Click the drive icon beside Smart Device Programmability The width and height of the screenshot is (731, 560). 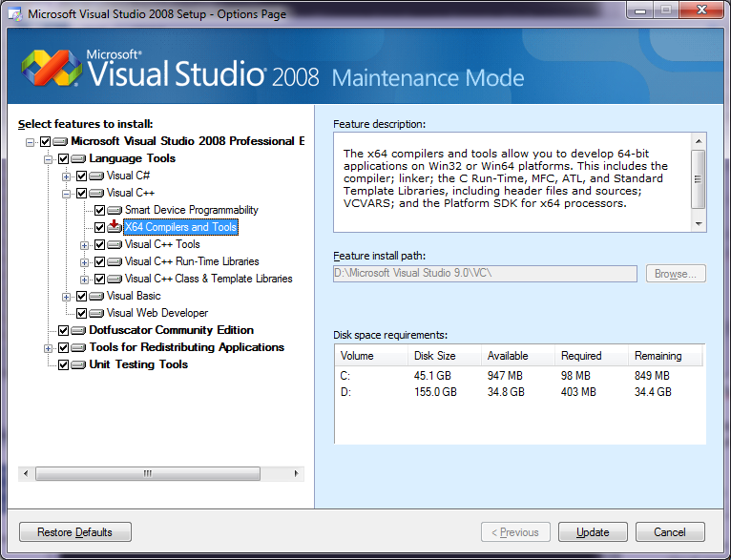115,211
